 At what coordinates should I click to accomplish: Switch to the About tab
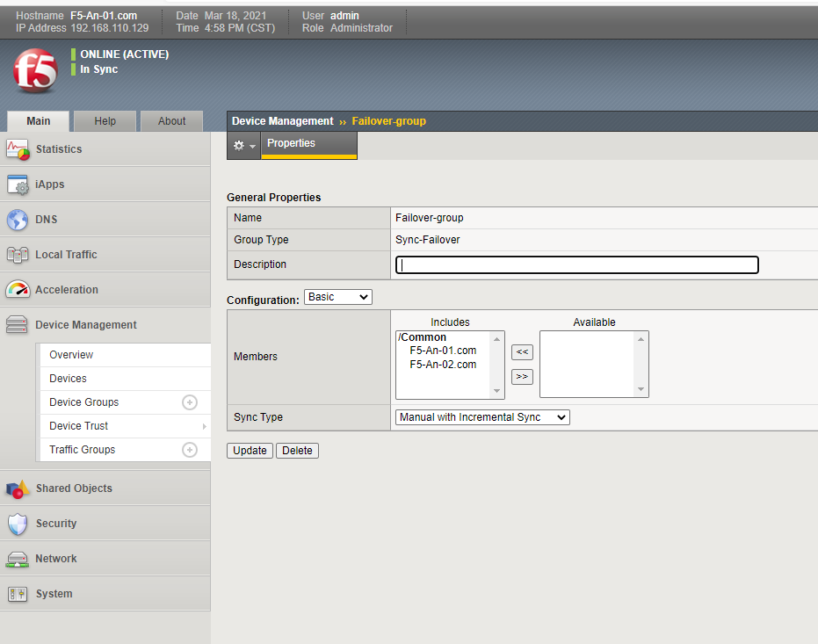171,121
